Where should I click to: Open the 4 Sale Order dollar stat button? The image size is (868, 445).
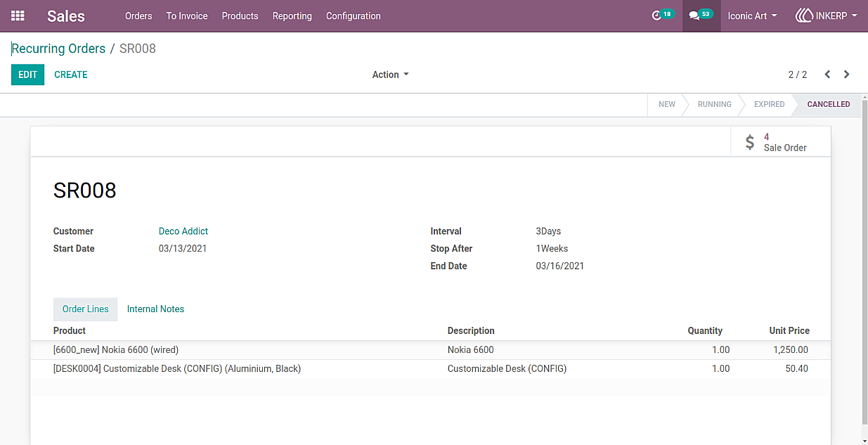click(x=781, y=142)
